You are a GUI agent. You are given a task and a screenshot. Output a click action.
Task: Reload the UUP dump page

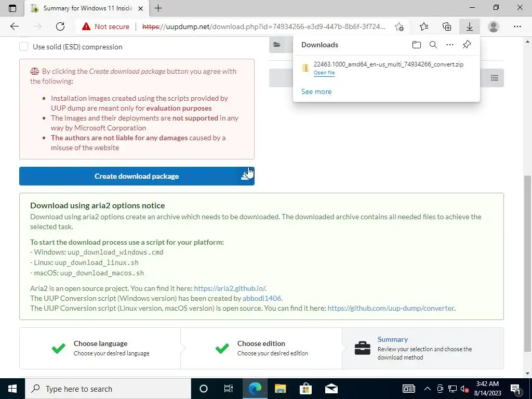(x=60, y=26)
